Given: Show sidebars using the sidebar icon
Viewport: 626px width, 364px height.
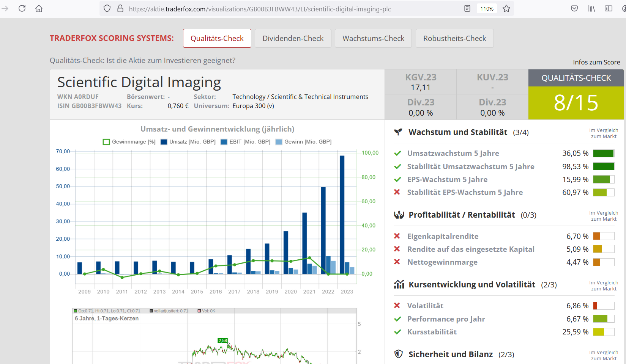Looking at the screenshot, I should (x=609, y=8).
